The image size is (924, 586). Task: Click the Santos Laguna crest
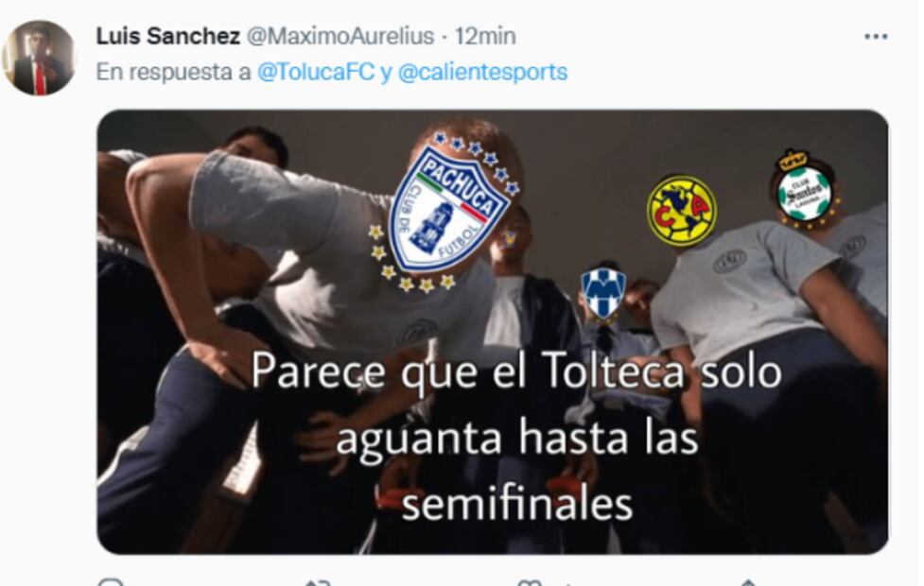(x=805, y=190)
